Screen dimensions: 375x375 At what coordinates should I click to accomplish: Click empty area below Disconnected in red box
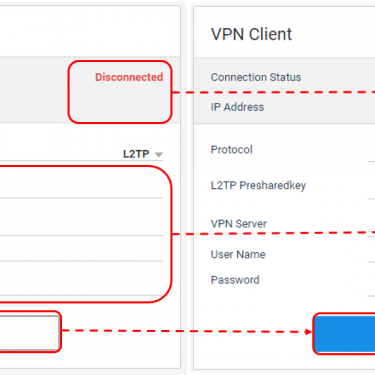tap(120, 103)
